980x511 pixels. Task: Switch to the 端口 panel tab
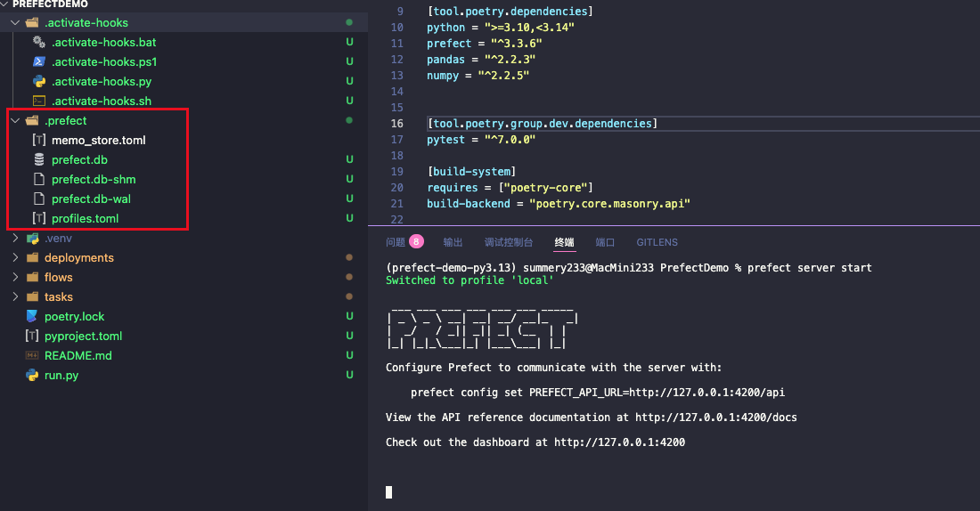tap(605, 242)
